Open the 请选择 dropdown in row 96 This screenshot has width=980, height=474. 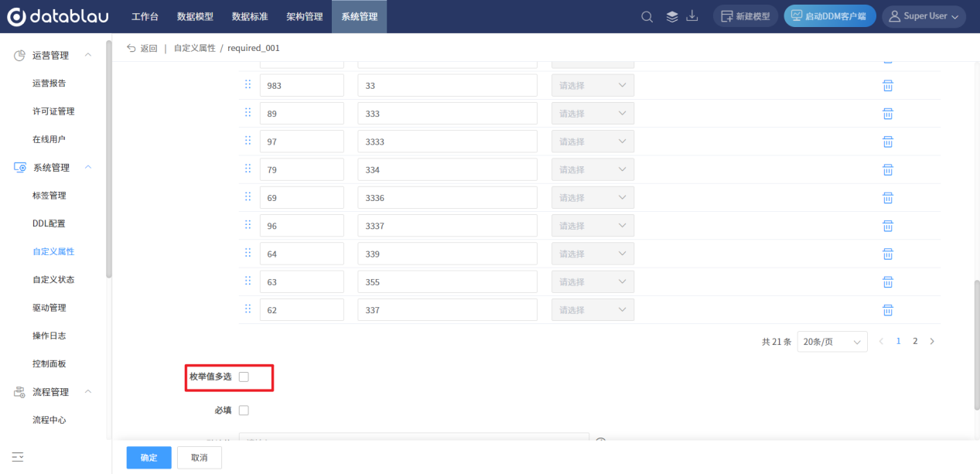point(592,226)
